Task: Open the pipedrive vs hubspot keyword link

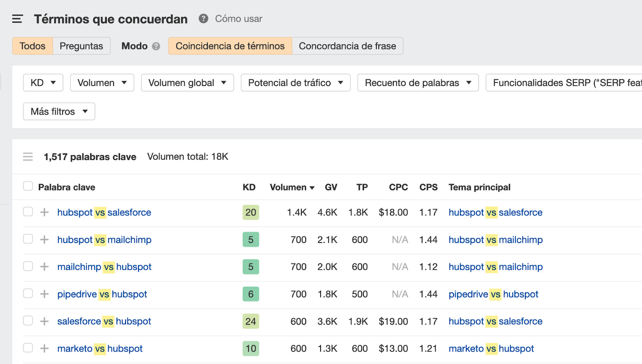Action: point(102,294)
